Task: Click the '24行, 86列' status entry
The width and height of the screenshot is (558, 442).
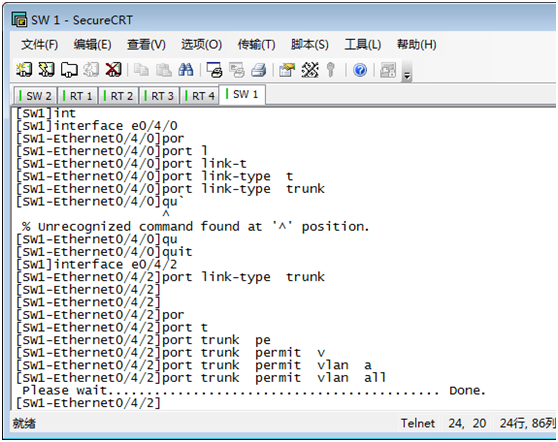Action: coord(528,423)
